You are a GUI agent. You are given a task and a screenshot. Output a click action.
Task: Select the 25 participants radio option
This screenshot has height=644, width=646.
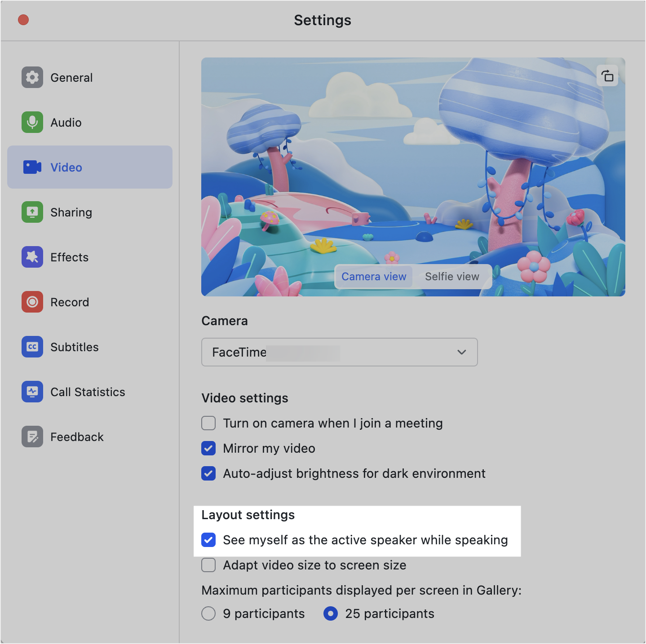coord(331,613)
